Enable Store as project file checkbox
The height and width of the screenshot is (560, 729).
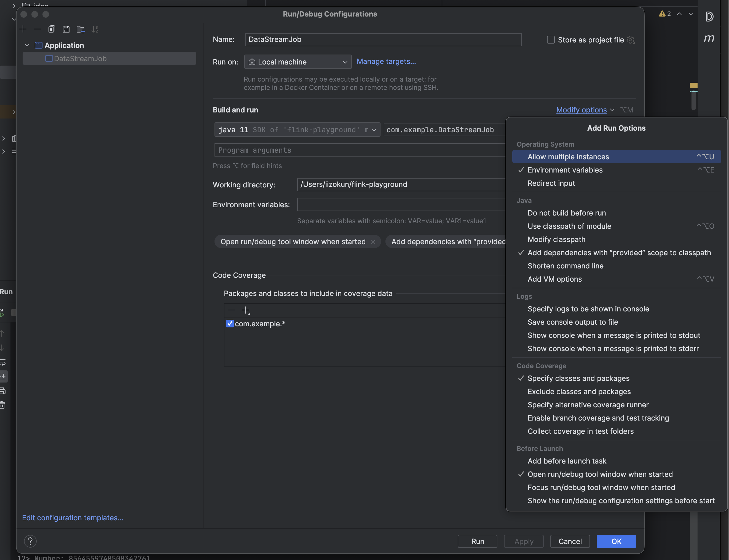(551, 40)
